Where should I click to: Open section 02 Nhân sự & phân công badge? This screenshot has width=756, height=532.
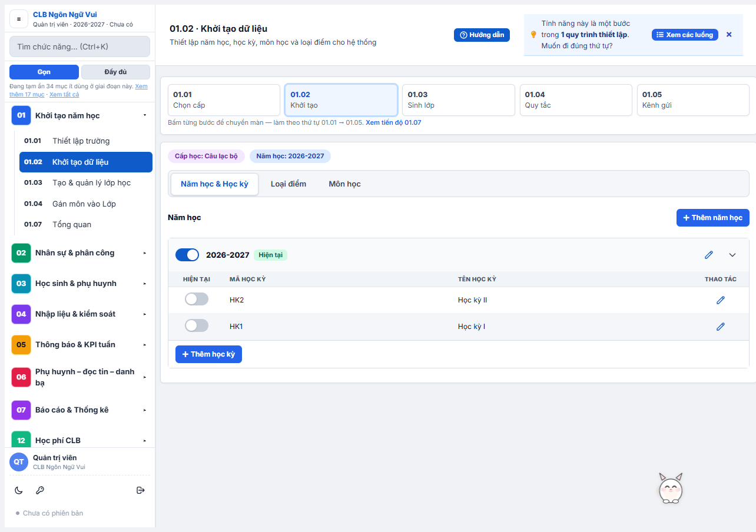pyautogui.click(x=21, y=253)
